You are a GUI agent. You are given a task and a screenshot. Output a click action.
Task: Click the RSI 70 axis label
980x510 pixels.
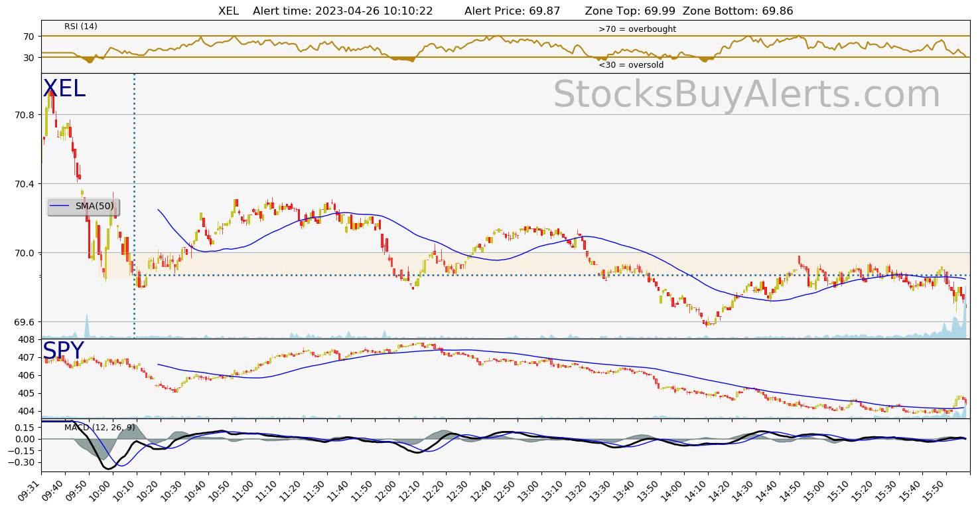(29, 37)
